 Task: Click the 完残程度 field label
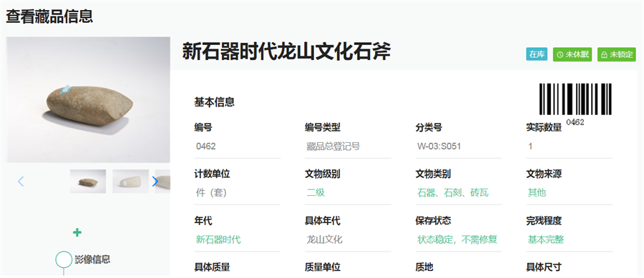[544, 221]
